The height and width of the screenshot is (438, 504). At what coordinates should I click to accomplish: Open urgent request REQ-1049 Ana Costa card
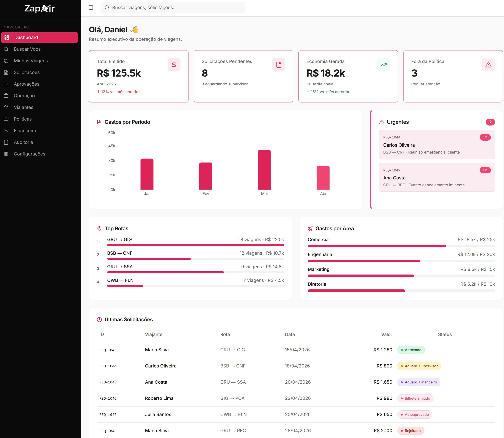pos(437,177)
